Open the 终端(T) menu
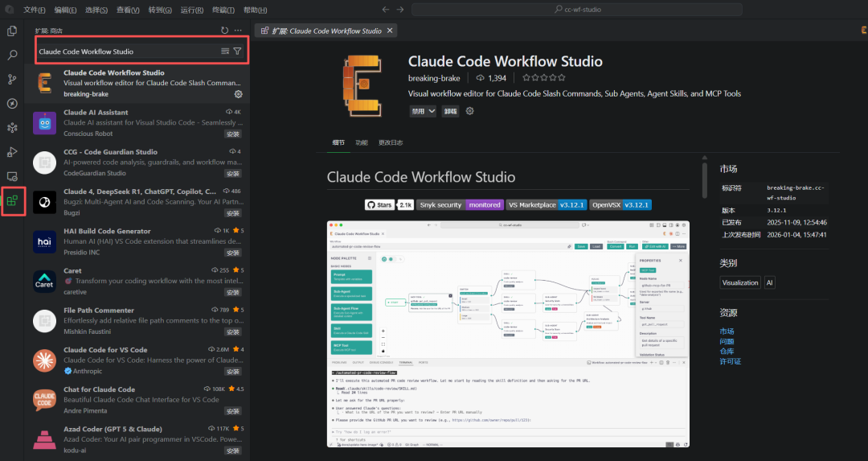The image size is (868, 461). [x=223, y=10]
